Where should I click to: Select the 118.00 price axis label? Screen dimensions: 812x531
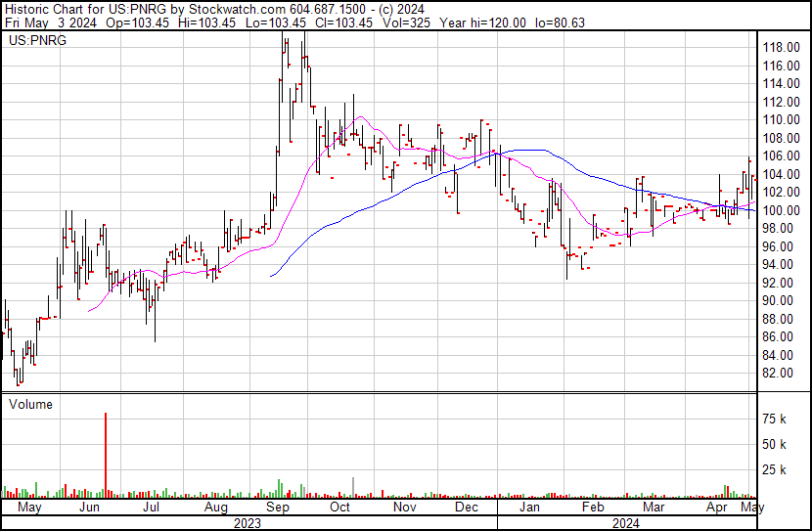click(781, 47)
